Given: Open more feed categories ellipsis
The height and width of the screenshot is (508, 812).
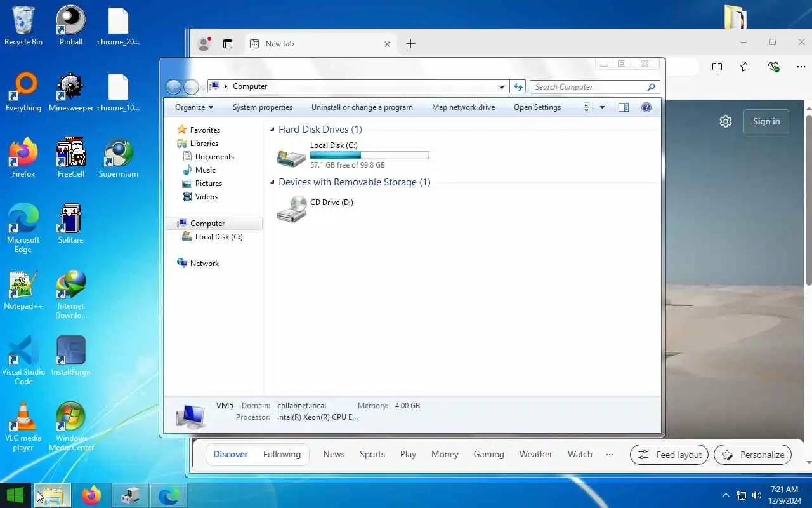Looking at the screenshot, I should 610,454.
